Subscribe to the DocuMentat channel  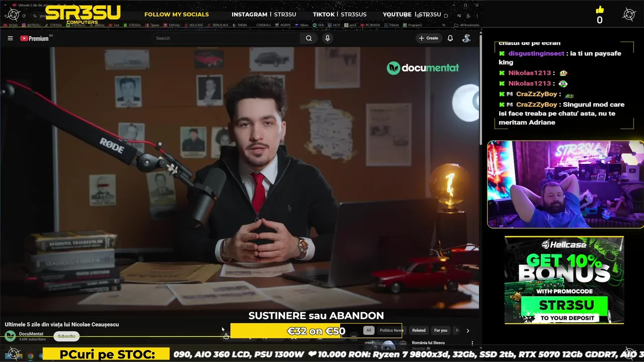(66, 336)
